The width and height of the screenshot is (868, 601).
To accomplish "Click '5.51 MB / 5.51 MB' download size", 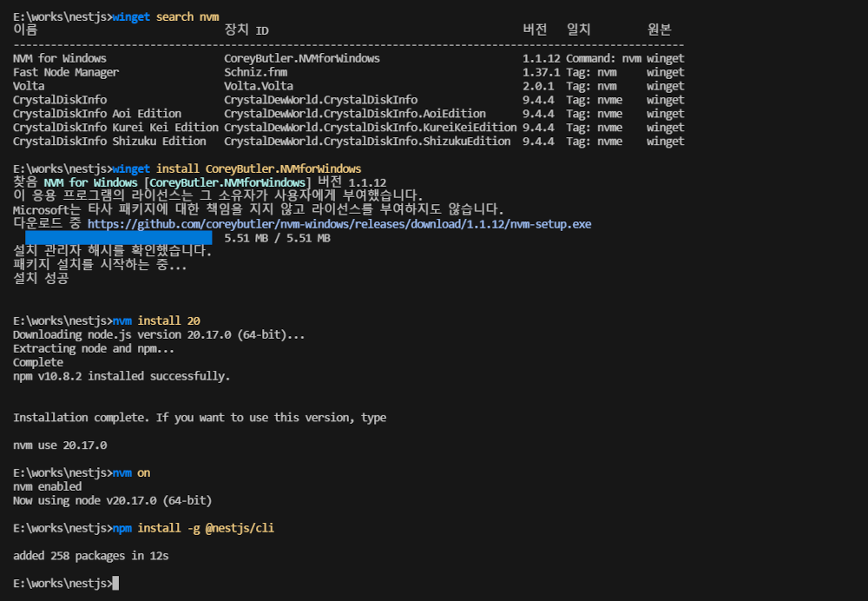I will [278, 238].
